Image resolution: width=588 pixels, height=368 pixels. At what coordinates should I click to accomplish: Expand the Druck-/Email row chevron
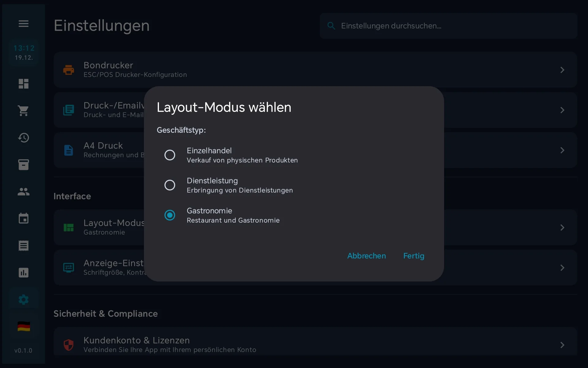click(562, 110)
